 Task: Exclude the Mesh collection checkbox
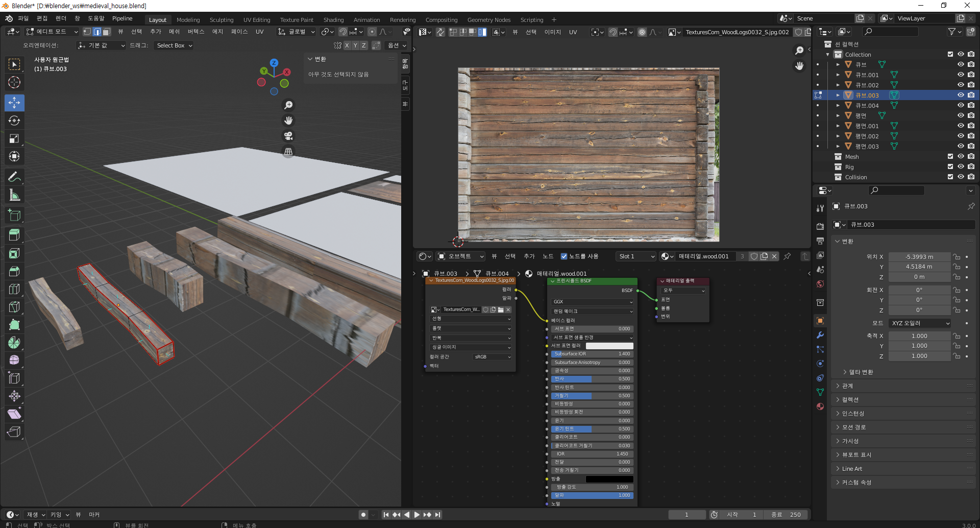[x=950, y=157]
